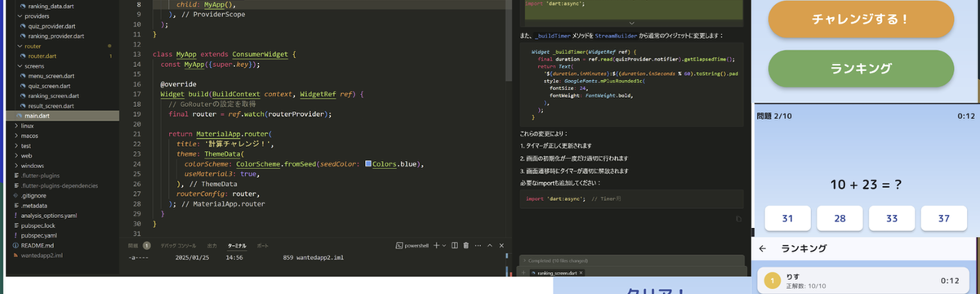Create a new terminal with plus icon
The height and width of the screenshot is (294, 980).
point(436,245)
